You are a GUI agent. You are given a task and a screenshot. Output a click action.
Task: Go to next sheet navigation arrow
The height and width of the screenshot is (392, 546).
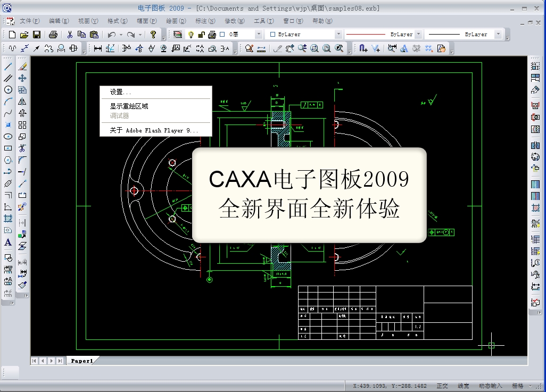51,361
